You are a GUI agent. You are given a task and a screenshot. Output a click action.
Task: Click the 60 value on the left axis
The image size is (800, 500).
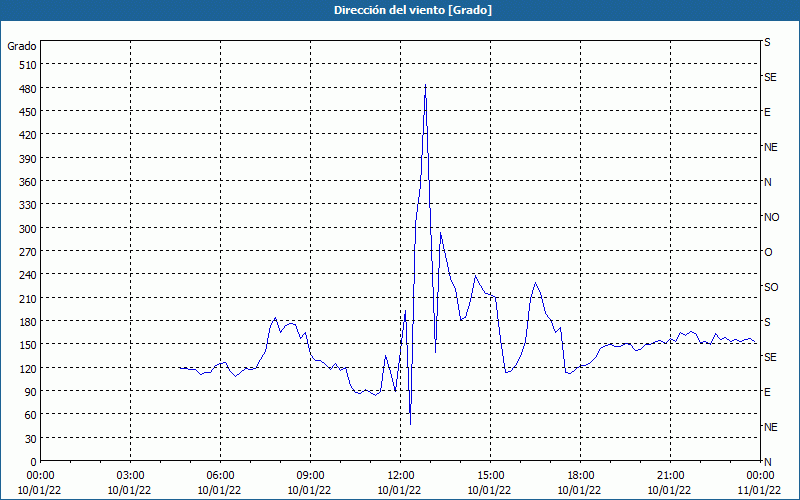click(x=30, y=415)
